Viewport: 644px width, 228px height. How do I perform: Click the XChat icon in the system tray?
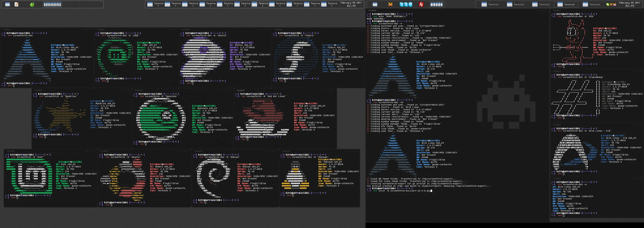611,4
